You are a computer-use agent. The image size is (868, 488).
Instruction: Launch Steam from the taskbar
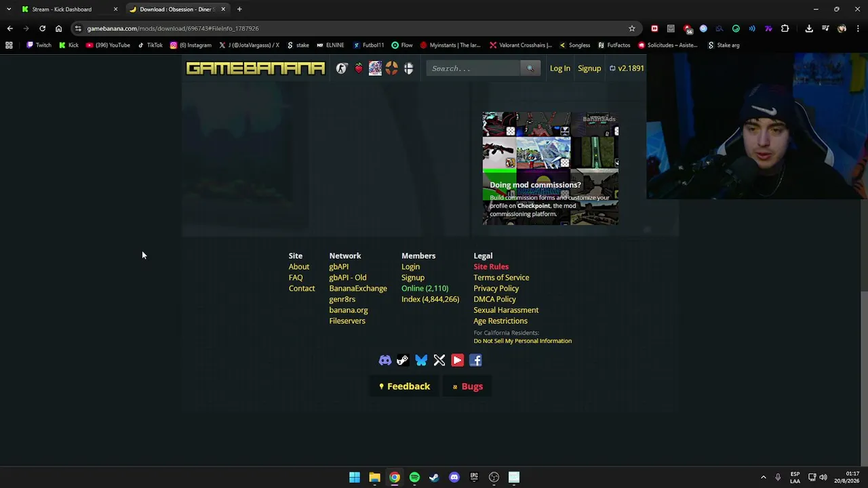point(434,477)
